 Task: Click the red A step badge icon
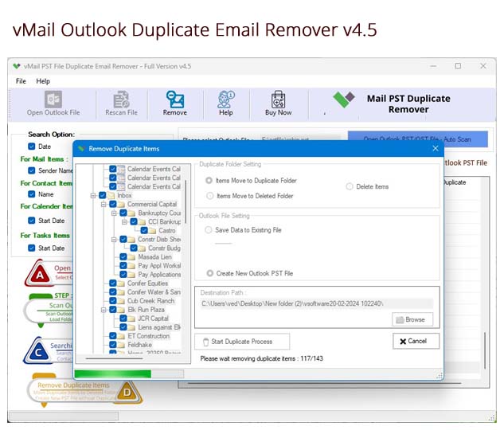(37, 274)
